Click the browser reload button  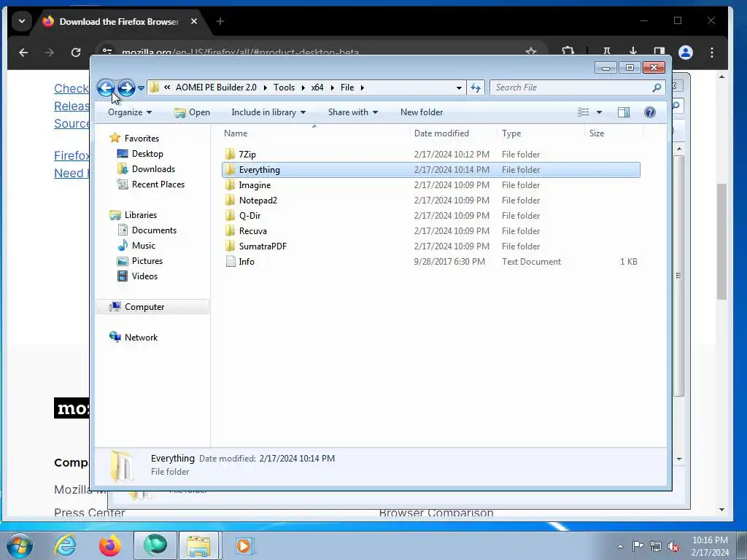point(76,52)
